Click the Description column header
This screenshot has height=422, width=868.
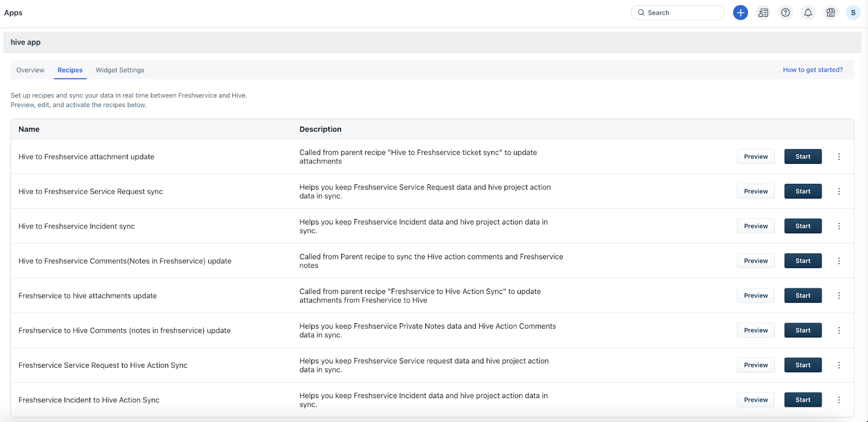tap(321, 129)
